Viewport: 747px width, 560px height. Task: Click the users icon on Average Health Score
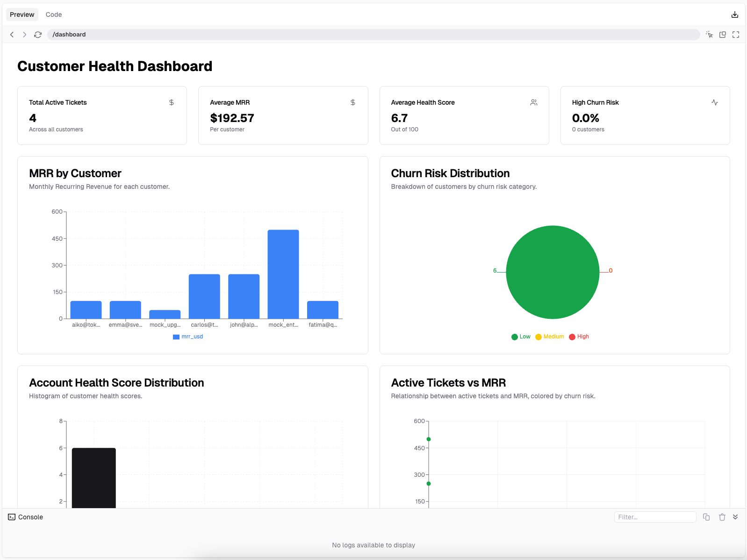(x=534, y=102)
